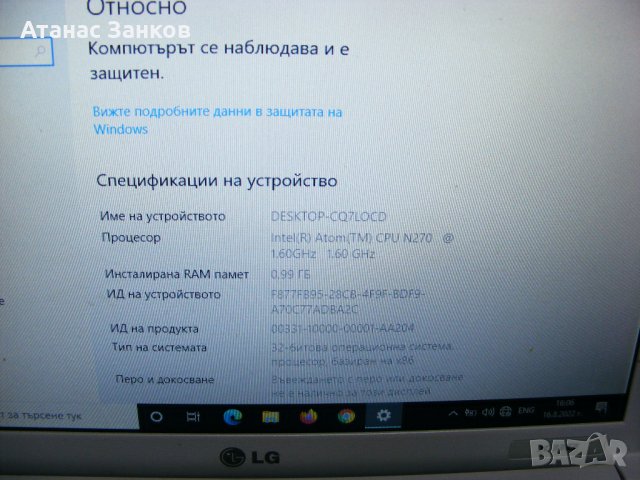Select device ID value F877FB95

tap(348, 302)
